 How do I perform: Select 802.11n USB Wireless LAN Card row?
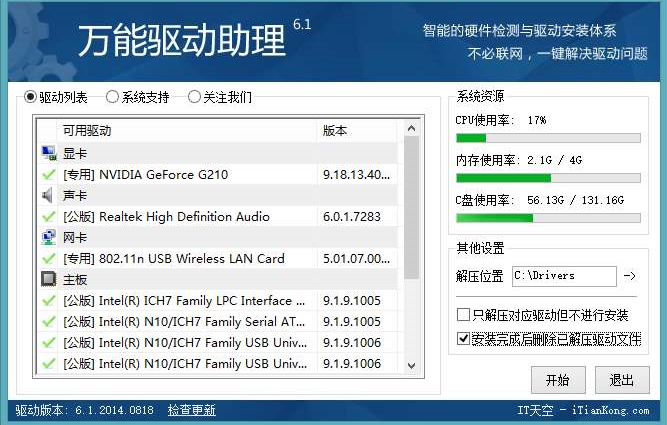(x=219, y=258)
